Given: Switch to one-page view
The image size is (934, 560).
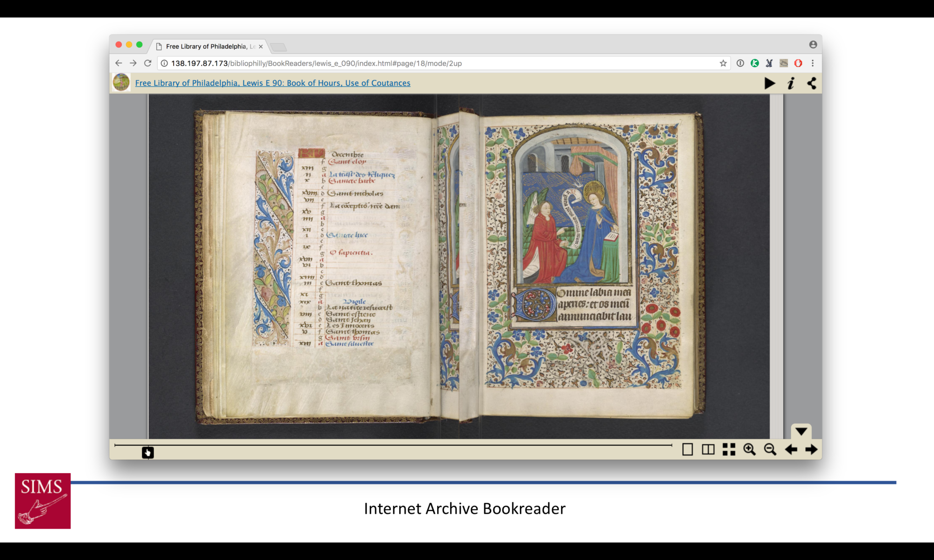Looking at the screenshot, I should pyautogui.click(x=687, y=449).
